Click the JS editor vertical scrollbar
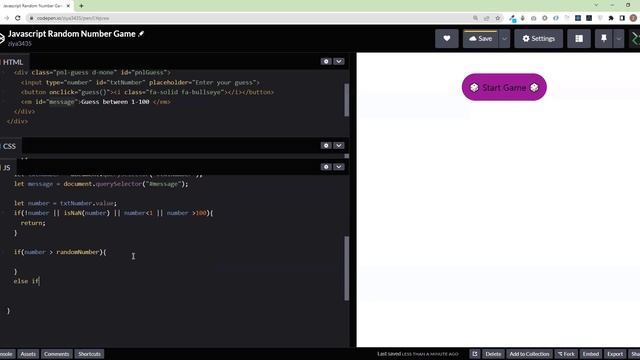The width and height of the screenshot is (640, 360). coord(347,268)
